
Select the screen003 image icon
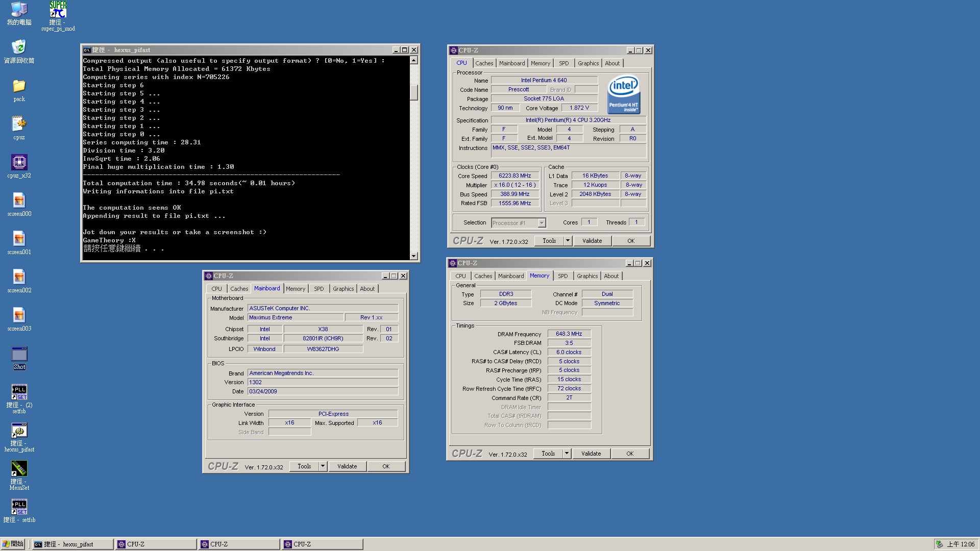click(19, 319)
